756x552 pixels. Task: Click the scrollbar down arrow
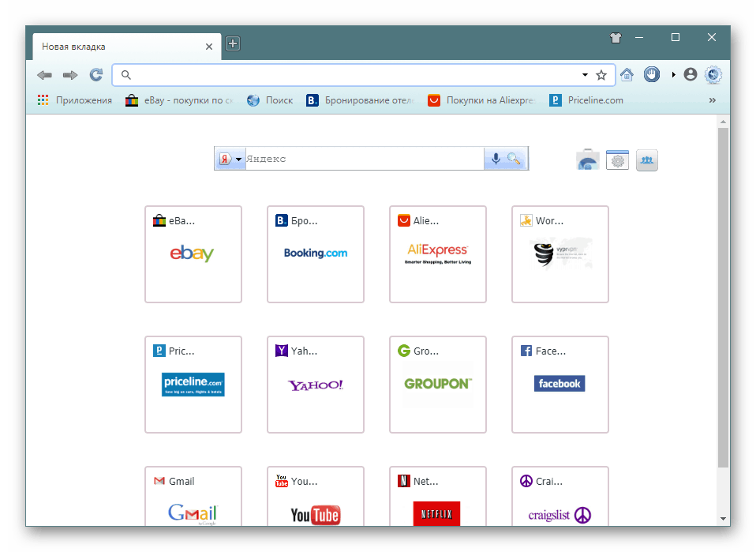[x=723, y=519]
